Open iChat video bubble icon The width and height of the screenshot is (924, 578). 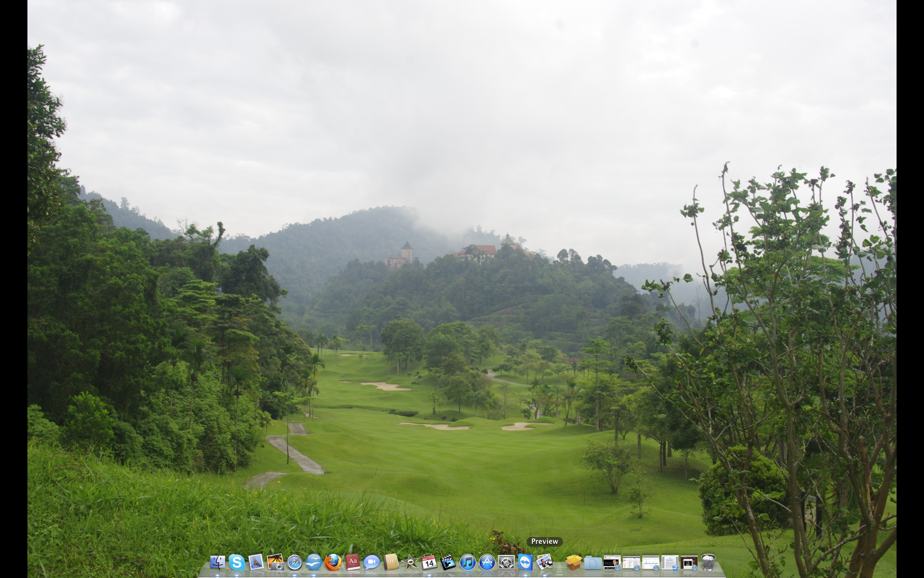coord(372,562)
